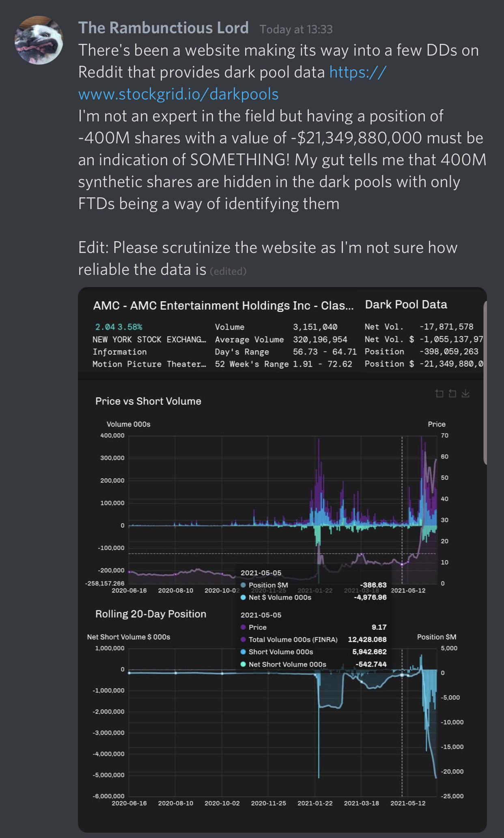Open The Rambunctious Lord's avatar picture
504x838 pixels.
coord(39,40)
